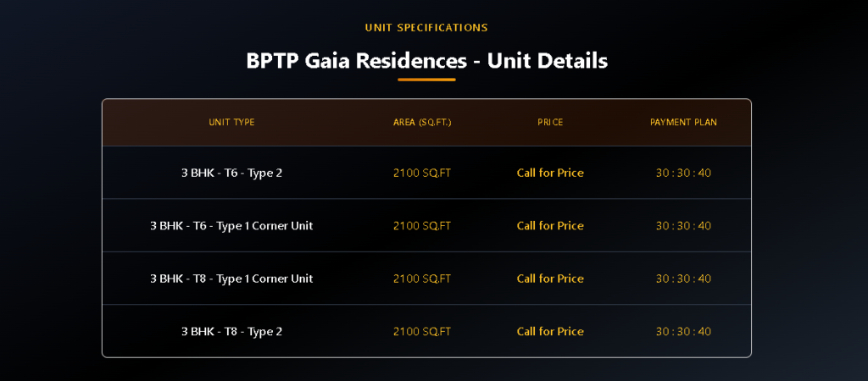The image size is (868, 381).
Task: Select the 3 BHK - T8 - Type 2 unit
Action: tap(231, 332)
